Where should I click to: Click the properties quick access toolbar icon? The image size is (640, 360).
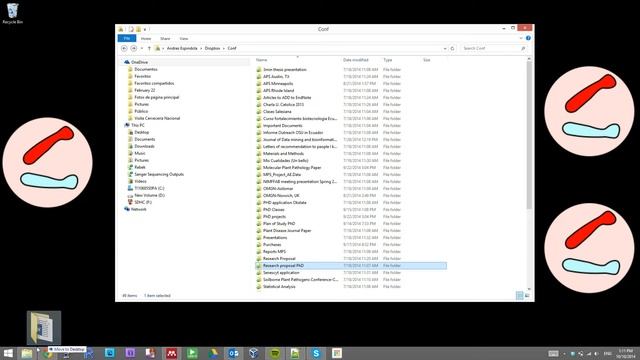131,29
